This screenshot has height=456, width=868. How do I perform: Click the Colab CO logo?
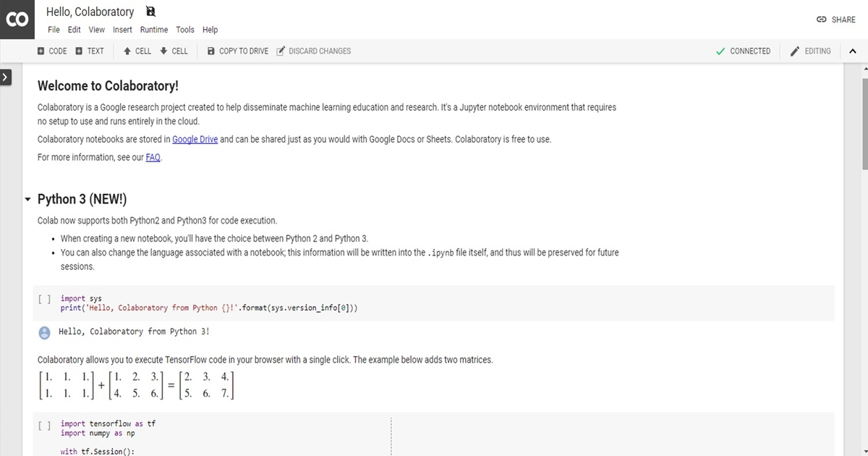pyautogui.click(x=17, y=20)
